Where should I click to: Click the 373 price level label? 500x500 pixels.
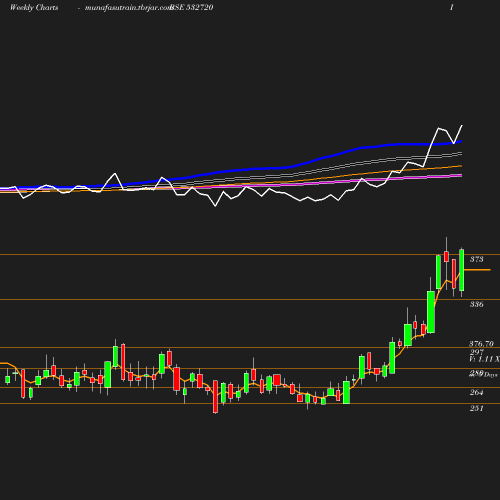[x=476, y=259]
